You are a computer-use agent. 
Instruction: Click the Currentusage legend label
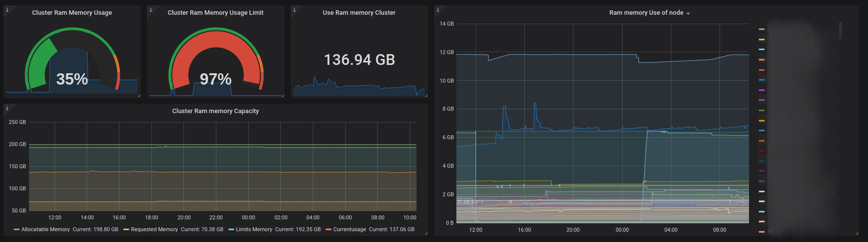pos(349,230)
